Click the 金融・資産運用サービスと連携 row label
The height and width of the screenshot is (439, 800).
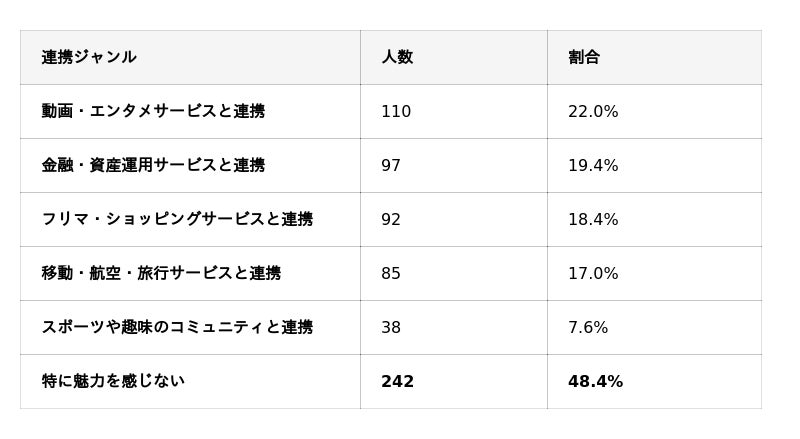pyautogui.click(x=153, y=165)
